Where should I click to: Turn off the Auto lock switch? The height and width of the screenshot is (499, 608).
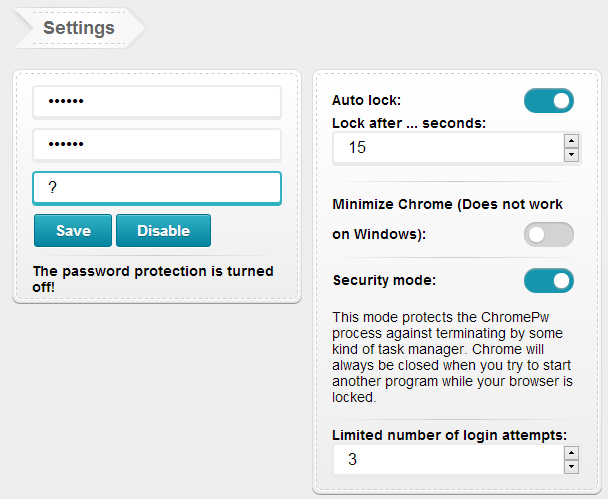pyautogui.click(x=548, y=100)
